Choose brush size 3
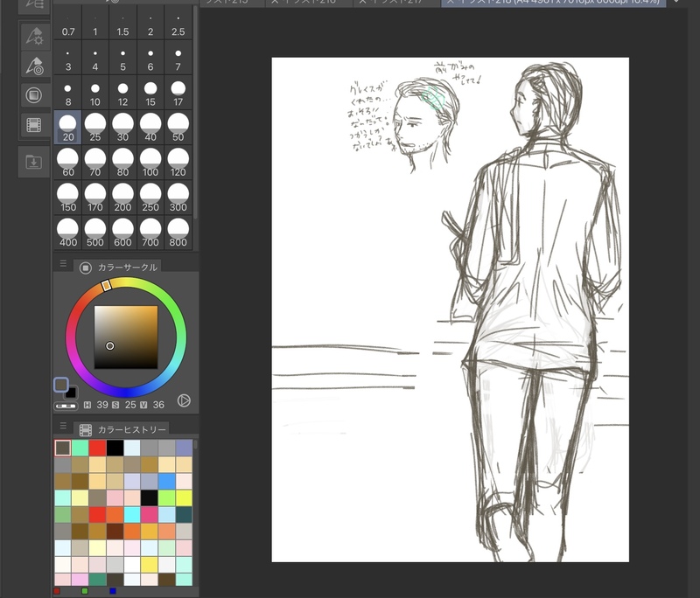The image size is (700, 598). point(68,58)
